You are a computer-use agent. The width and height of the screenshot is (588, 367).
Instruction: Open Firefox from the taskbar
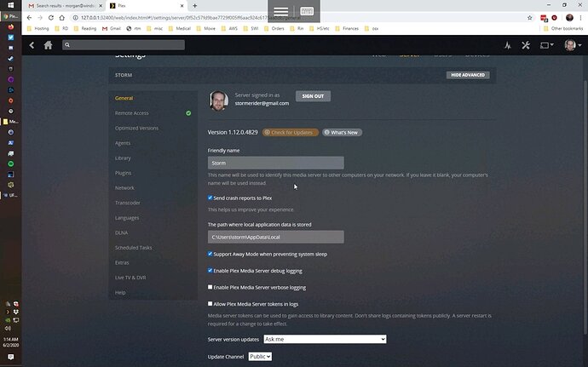pos(10,27)
